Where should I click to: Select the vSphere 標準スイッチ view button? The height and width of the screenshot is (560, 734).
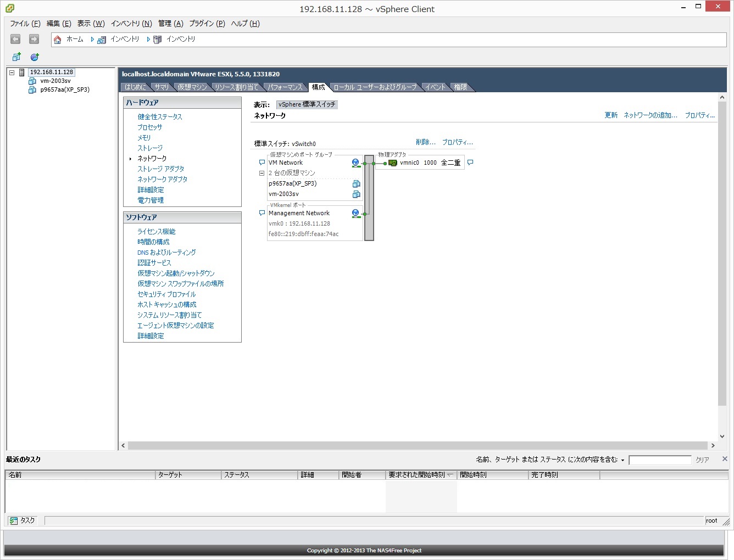coord(307,104)
